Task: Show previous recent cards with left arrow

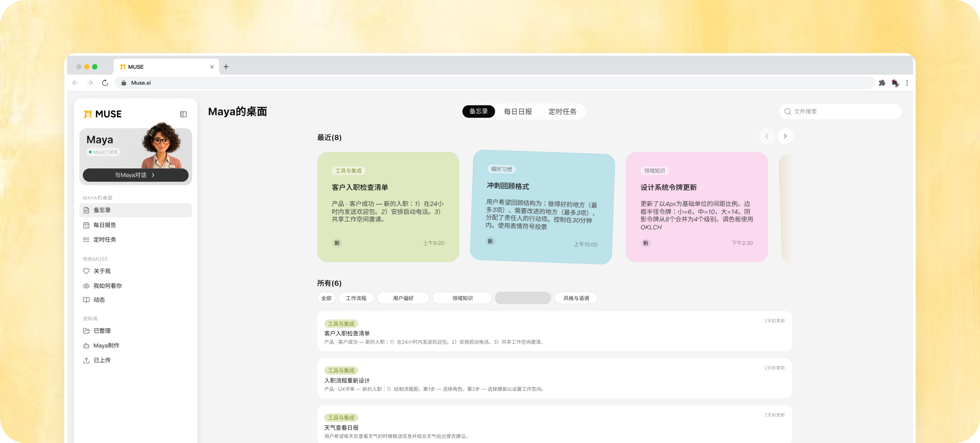Action: (766, 137)
